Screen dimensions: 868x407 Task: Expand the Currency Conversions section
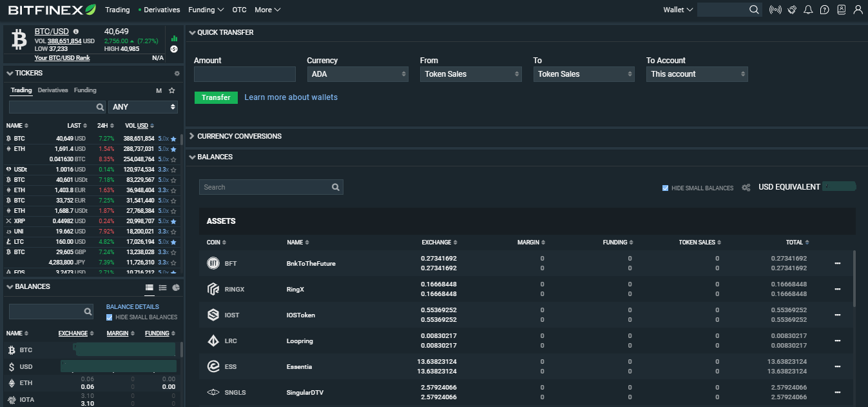pyautogui.click(x=239, y=136)
